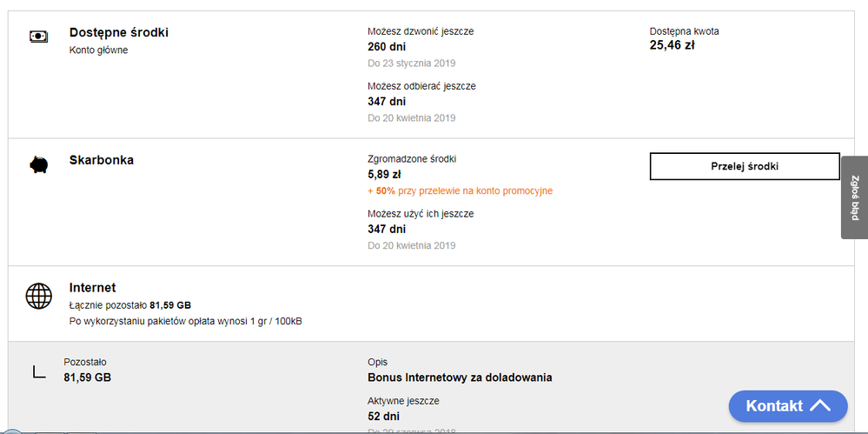The height and width of the screenshot is (434, 868).
Task: Open the Kontakt chat button
Action: [x=775, y=405]
